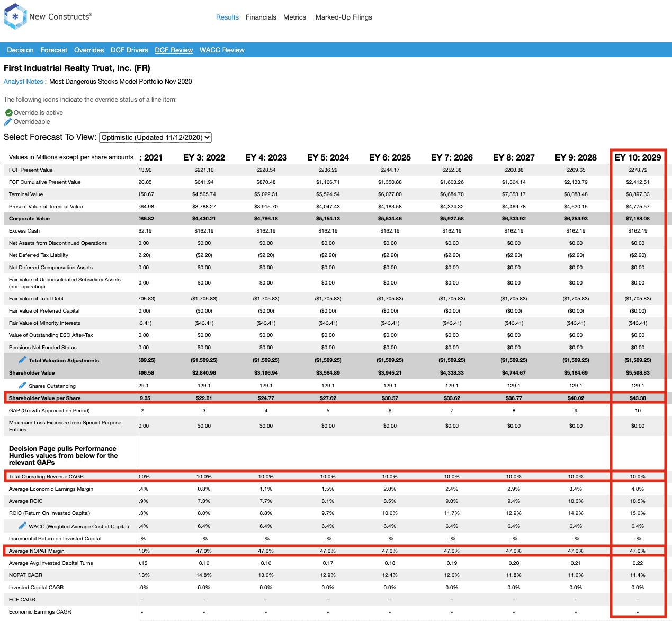The height and width of the screenshot is (621, 672).
Task: Click the 'Fair Value of Total Debt' label
Action: (36, 299)
